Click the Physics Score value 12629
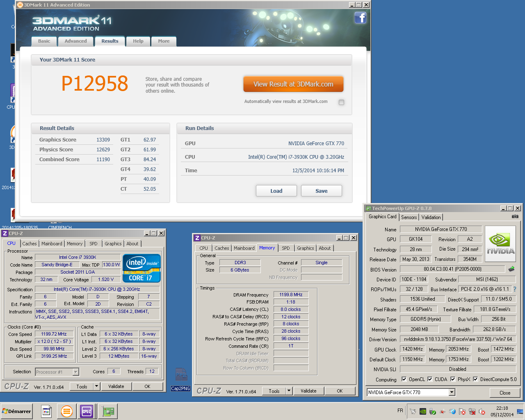The width and height of the screenshot is (525, 420). (x=103, y=150)
